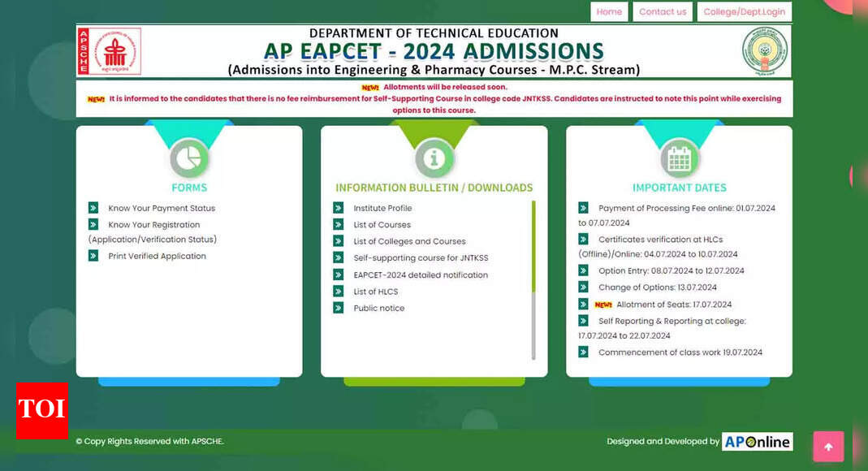
Task: Click the TOI logo
Action: click(41, 412)
